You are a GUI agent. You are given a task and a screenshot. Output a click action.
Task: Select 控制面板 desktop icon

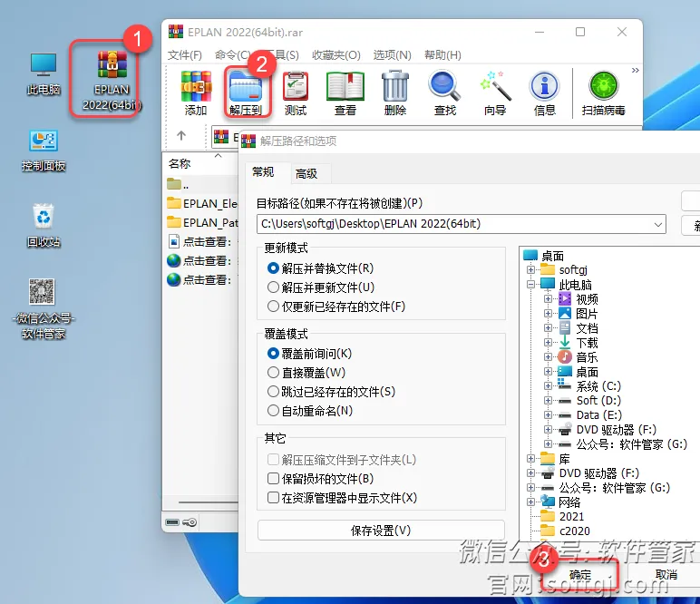coord(44,151)
